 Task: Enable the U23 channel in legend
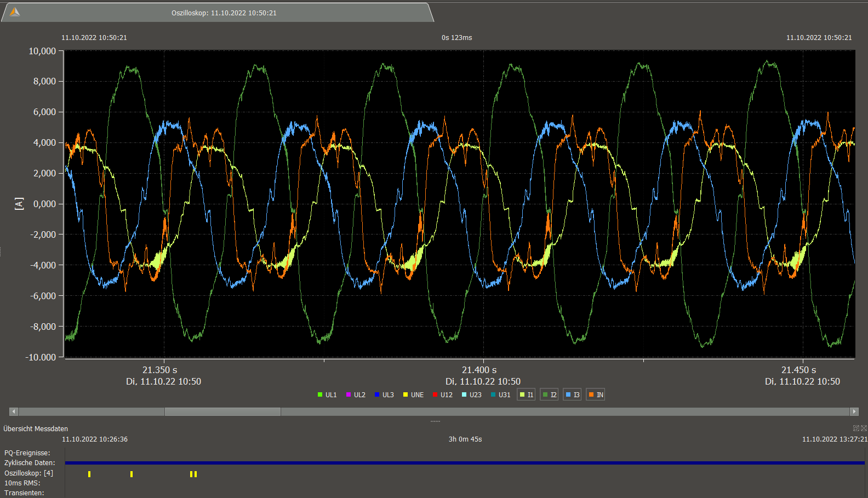tap(472, 394)
